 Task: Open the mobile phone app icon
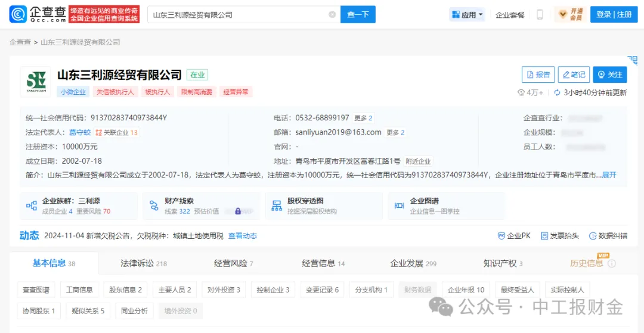tap(540, 15)
